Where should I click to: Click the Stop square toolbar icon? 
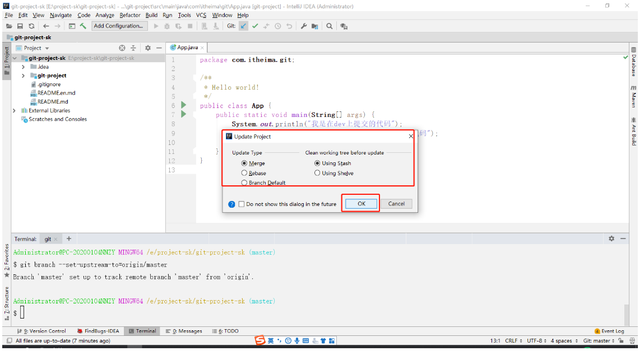pyautogui.click(x=190, y=26)
